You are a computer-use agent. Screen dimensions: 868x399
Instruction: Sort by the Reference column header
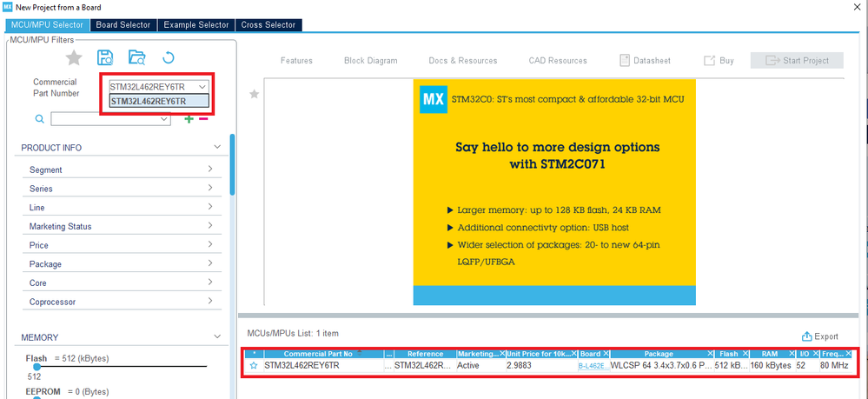coord(425,354)
